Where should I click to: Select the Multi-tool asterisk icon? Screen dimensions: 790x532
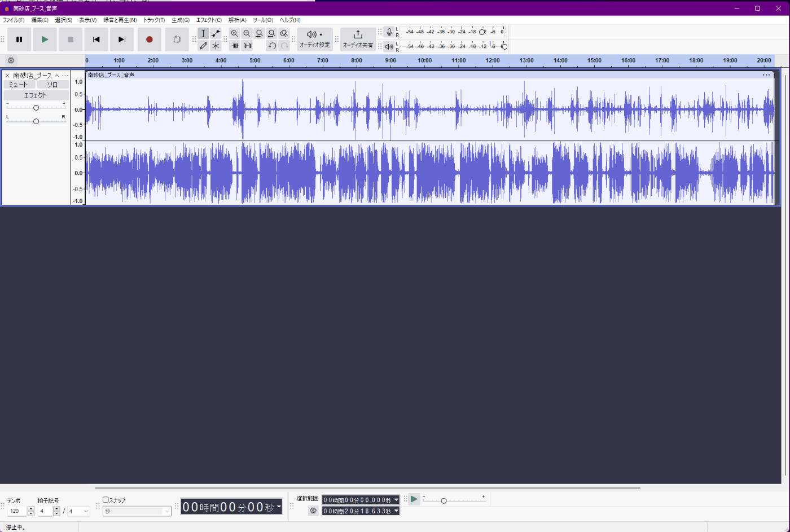click(x=216, y=46)
